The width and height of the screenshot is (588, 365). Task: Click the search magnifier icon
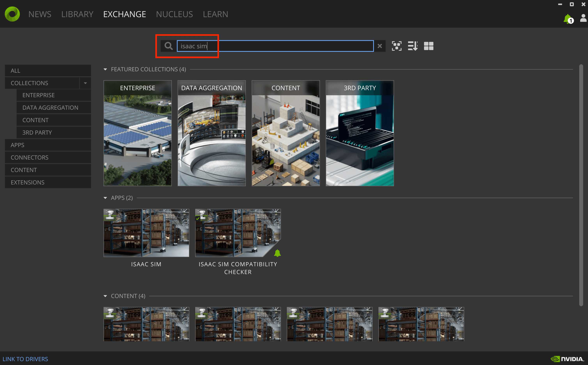click(x=168, y=46)
